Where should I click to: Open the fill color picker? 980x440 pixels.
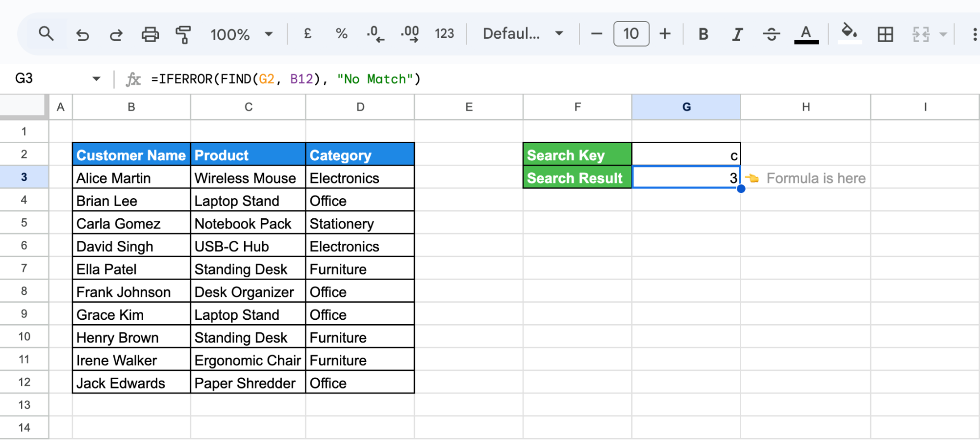[849, 33]
